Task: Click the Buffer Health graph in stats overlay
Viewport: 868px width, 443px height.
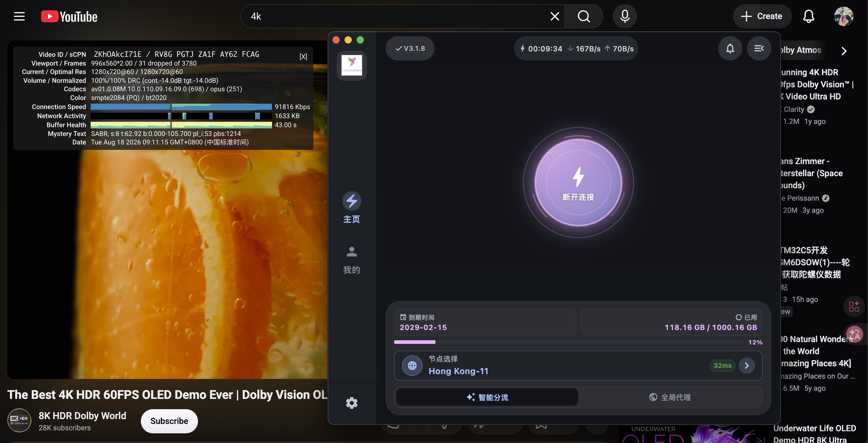Action: pos(181,125)
